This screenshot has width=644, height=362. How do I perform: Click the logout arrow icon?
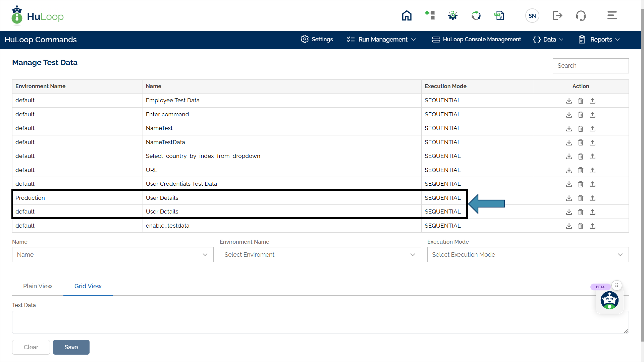coord(557,15)
